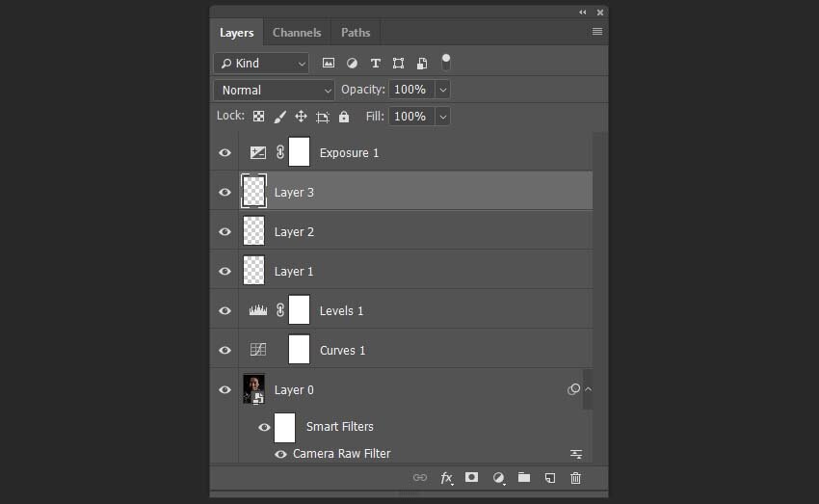Hide Curves 1 adjustment layer
Image resolution: width=819 pixels, height=504 pixels.
pyautogui.click(x=225, y=350)
